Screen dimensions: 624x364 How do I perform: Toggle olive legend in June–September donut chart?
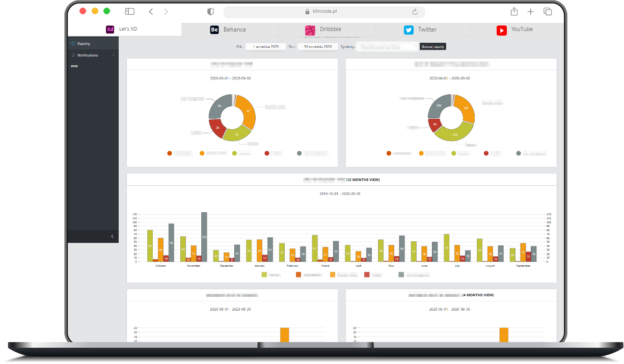pyautogui.click(x=454, y=153)
